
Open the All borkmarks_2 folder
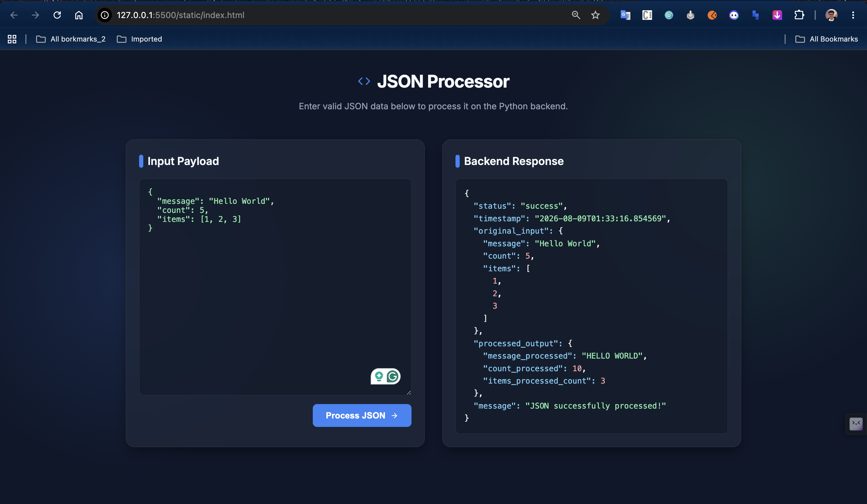(71, 39)
